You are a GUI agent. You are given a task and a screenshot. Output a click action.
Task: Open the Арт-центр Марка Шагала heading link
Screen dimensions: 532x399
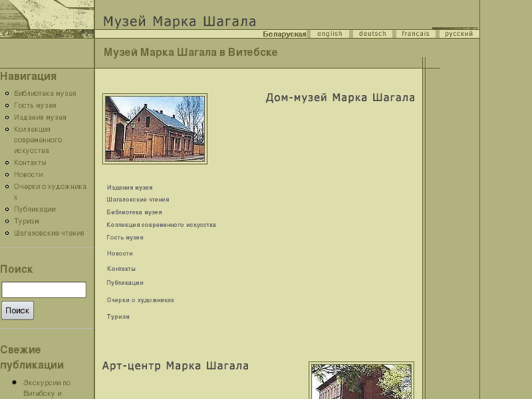pos(176,366)
